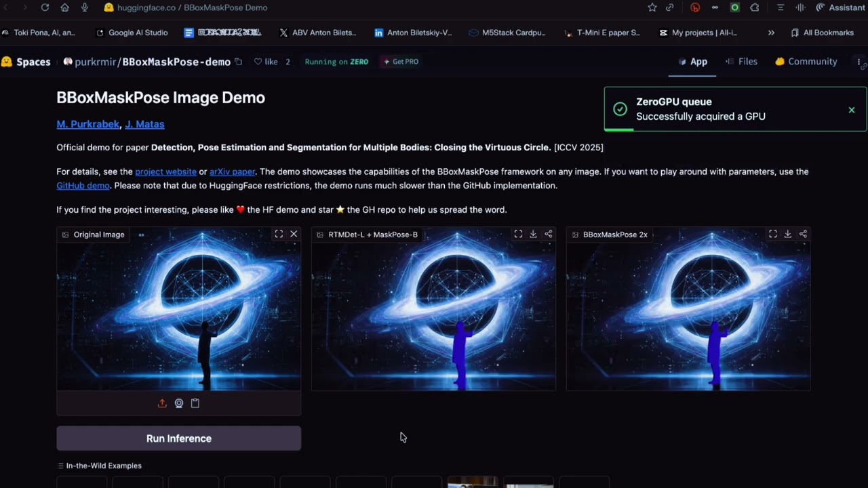
Task: Open M5Stack Cardputer bookmark
Action: click(507, 33)
